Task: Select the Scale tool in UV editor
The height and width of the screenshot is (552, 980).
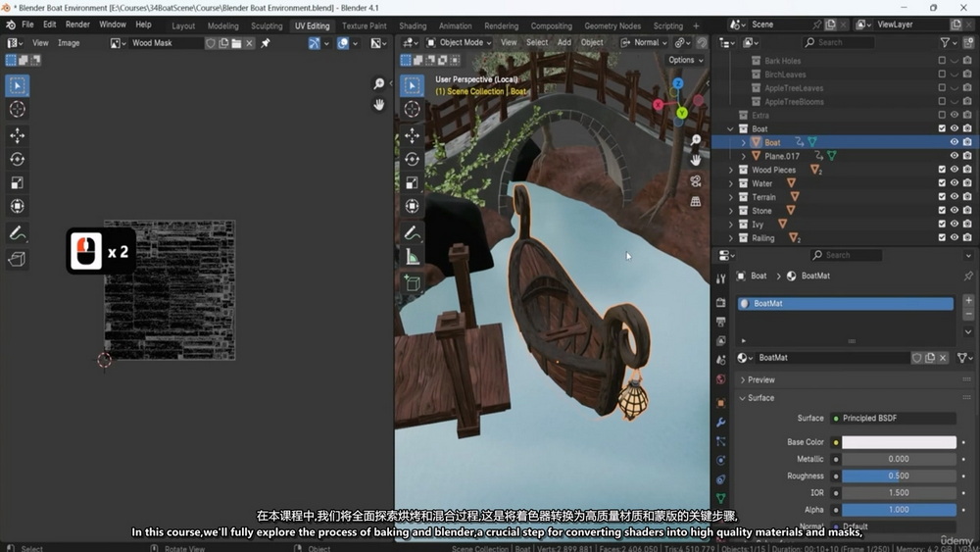Action: coord(17,182)
